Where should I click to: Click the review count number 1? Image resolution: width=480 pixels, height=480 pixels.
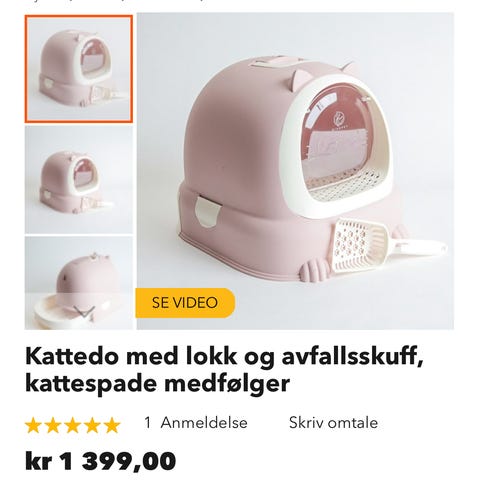[148, 423]
